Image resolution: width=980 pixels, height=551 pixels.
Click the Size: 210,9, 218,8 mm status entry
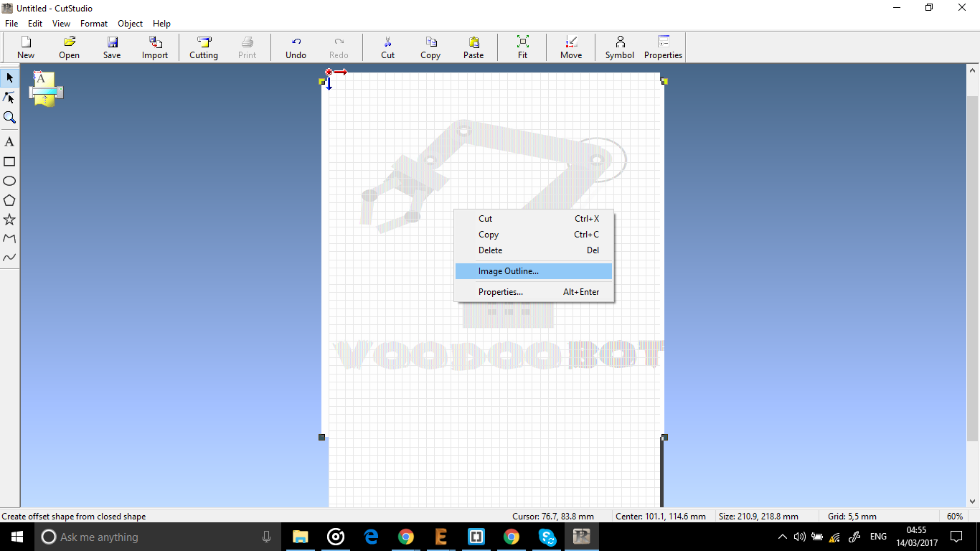point(758,517)
